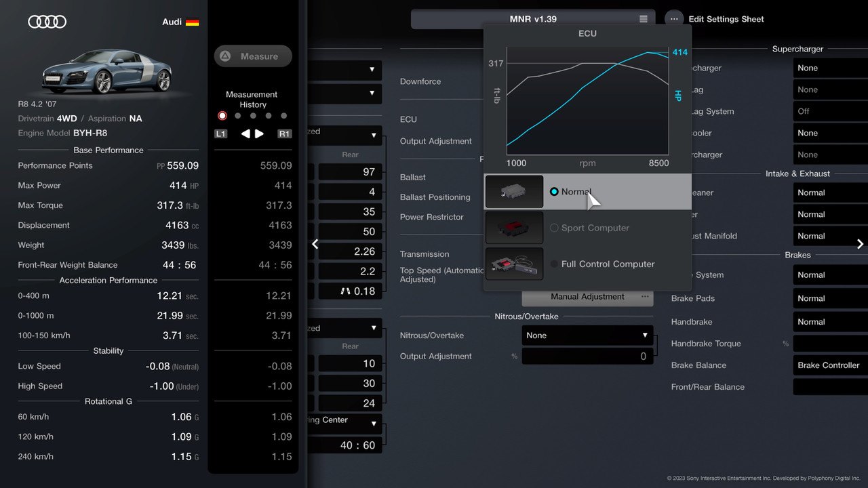Click the rear value field showing 24
The image size is (868, 488).
pos(350,403)
